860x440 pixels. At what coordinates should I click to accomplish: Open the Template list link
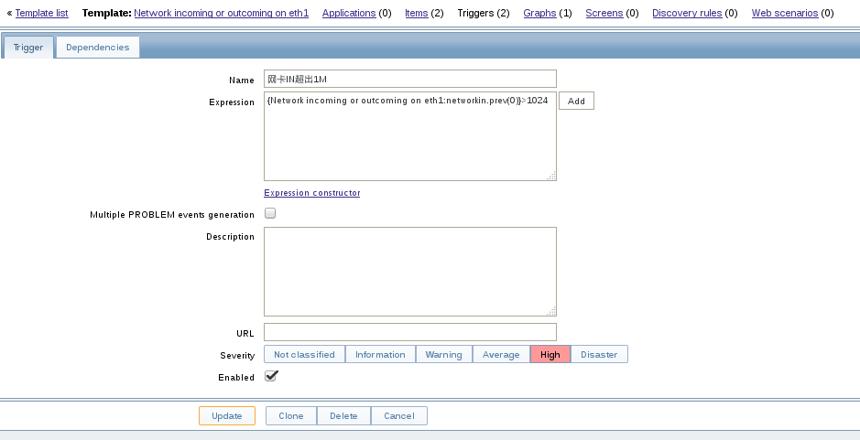42,13
